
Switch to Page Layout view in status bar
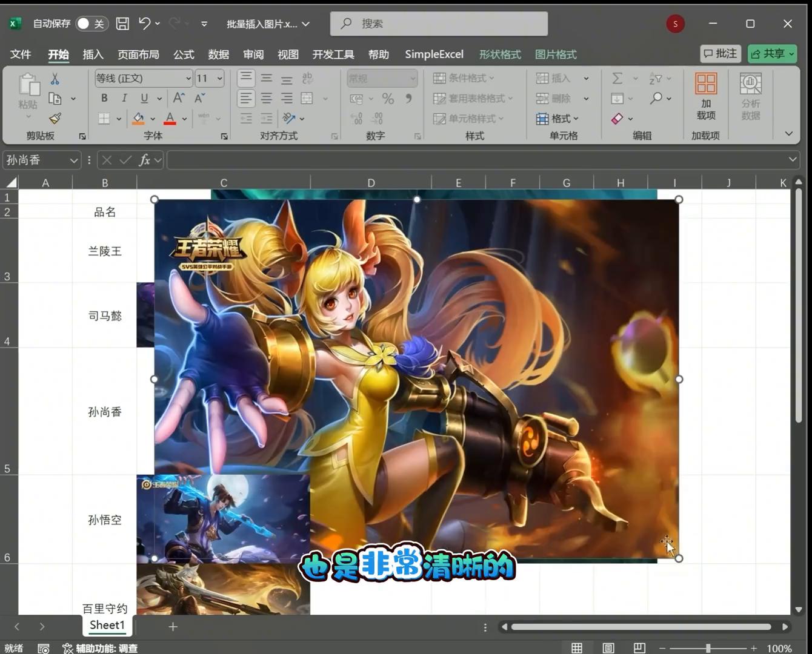[x=608, y=648]
